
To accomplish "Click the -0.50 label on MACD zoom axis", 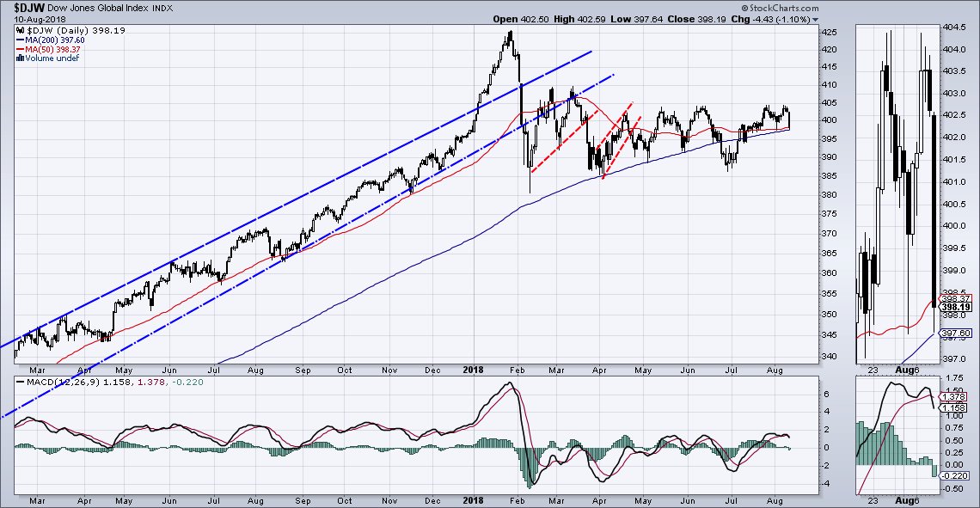I will coord(953,489).
